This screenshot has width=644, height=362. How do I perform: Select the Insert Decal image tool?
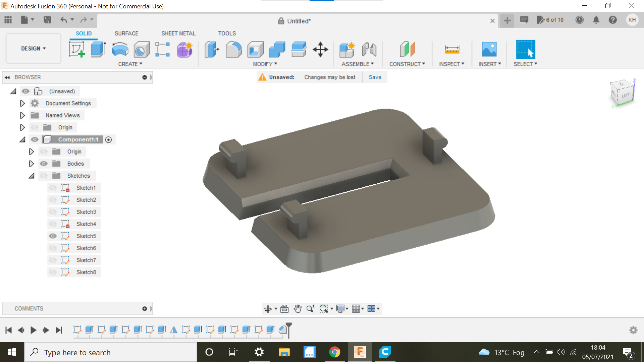click(489, 50)
